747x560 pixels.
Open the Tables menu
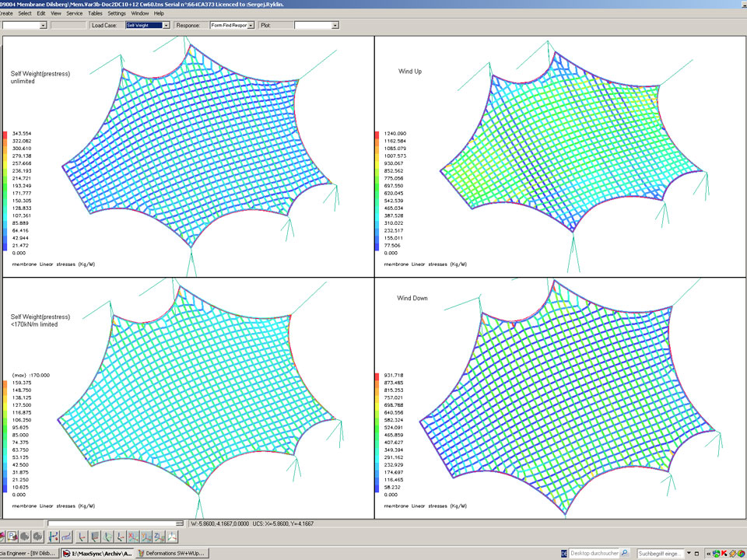[95, 13]
